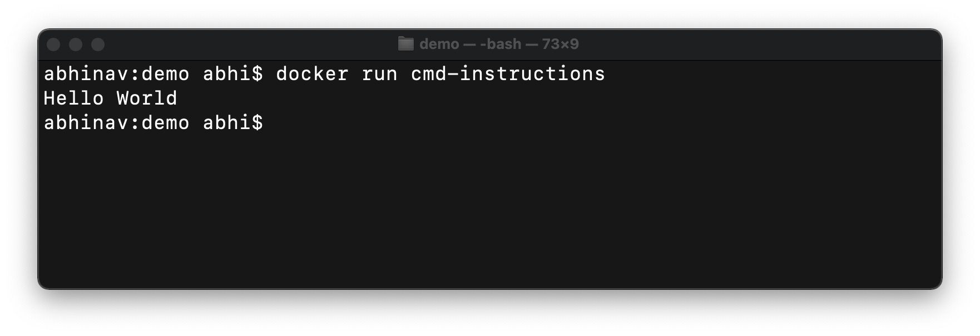Viewport: 980px width, 336px height.
Task: Click the folder proxy icon in title bar
Action: 406,44
